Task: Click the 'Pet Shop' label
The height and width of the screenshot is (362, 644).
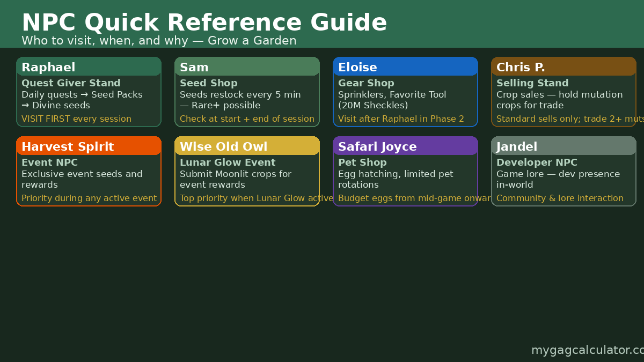Action: pyautogui.click(x=362, y=162)
